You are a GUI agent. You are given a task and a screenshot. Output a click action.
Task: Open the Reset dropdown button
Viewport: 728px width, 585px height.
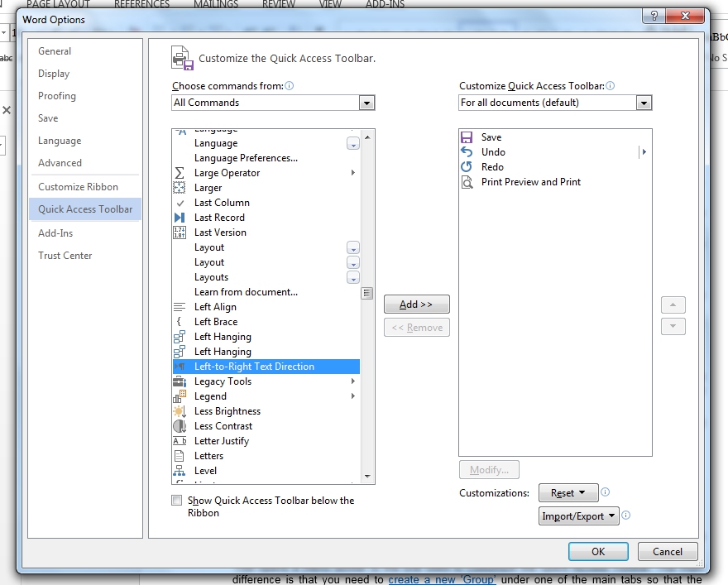coord(568,493)
